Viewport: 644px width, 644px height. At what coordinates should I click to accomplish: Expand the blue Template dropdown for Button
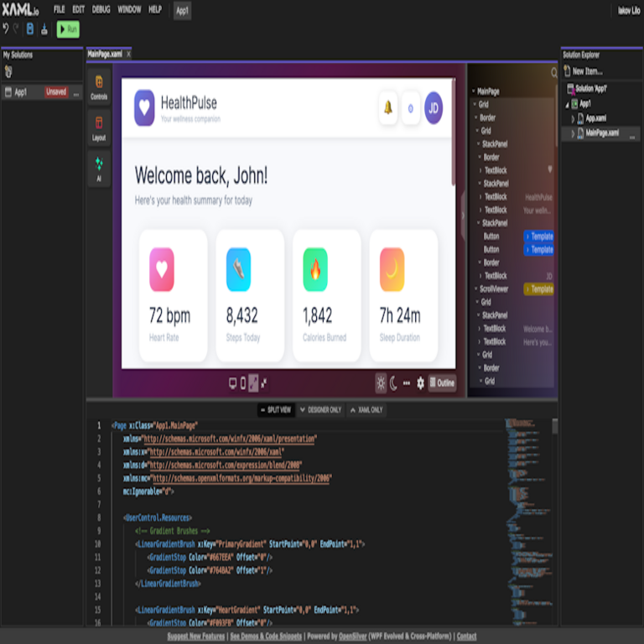point(538,236)
